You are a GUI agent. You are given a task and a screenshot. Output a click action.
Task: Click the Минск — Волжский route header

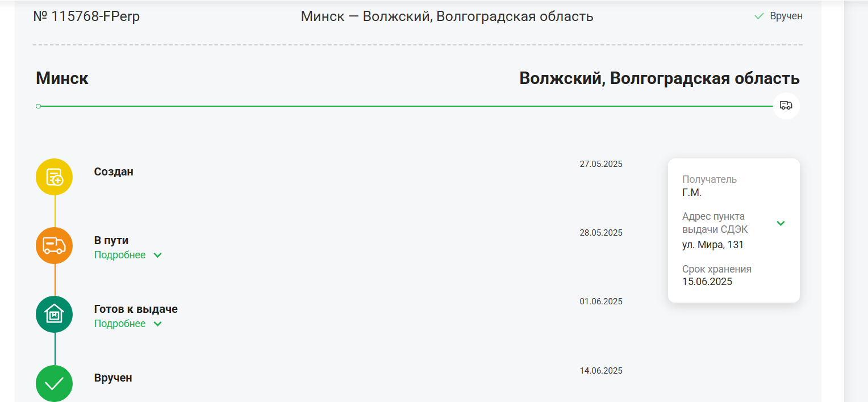[x=447, y=16]
